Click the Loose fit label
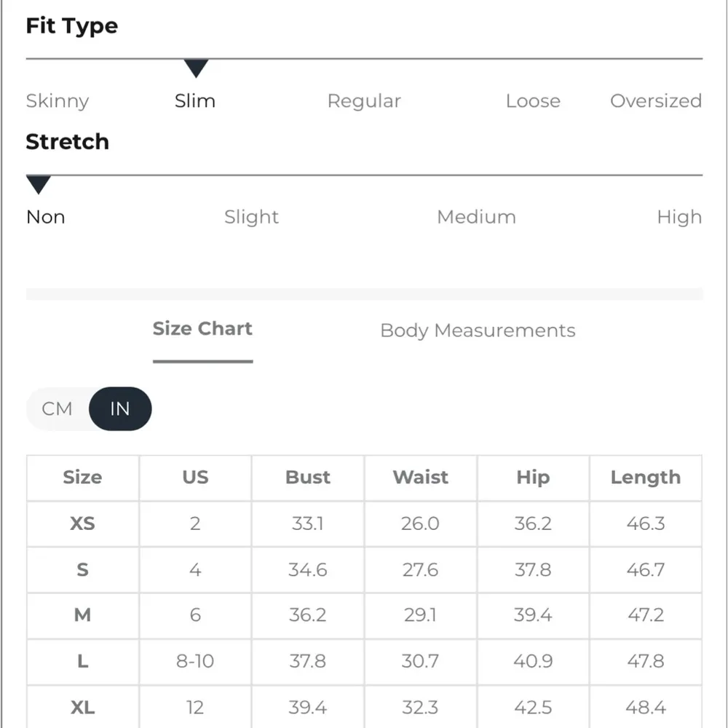 click(533, 101)
